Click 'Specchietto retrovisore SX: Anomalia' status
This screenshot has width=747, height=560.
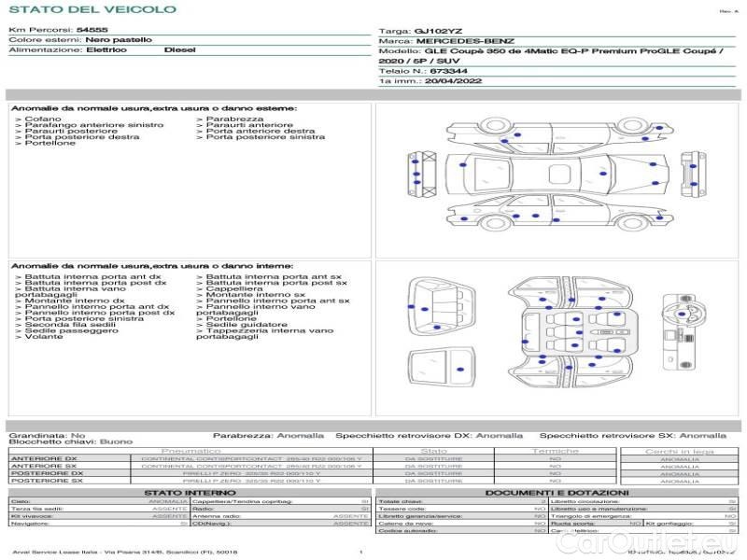pyautogui.click(x=633, y=435)
